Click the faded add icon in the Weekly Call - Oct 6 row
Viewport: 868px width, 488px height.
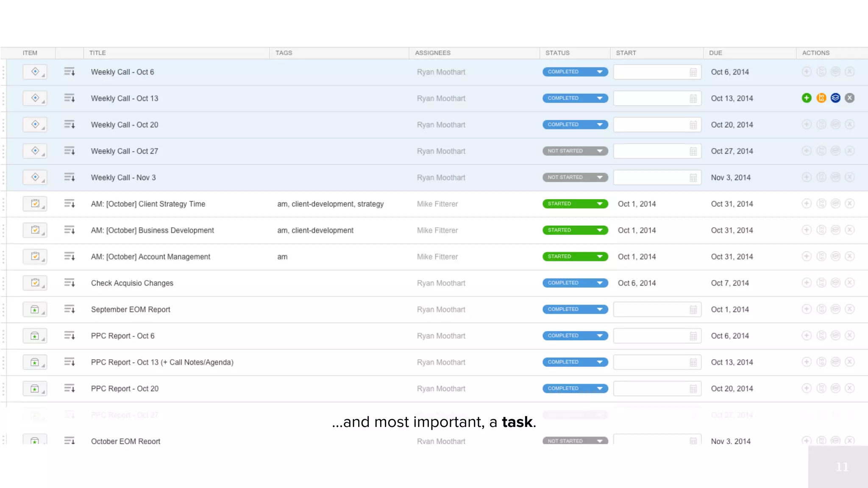tap(807, 72)
